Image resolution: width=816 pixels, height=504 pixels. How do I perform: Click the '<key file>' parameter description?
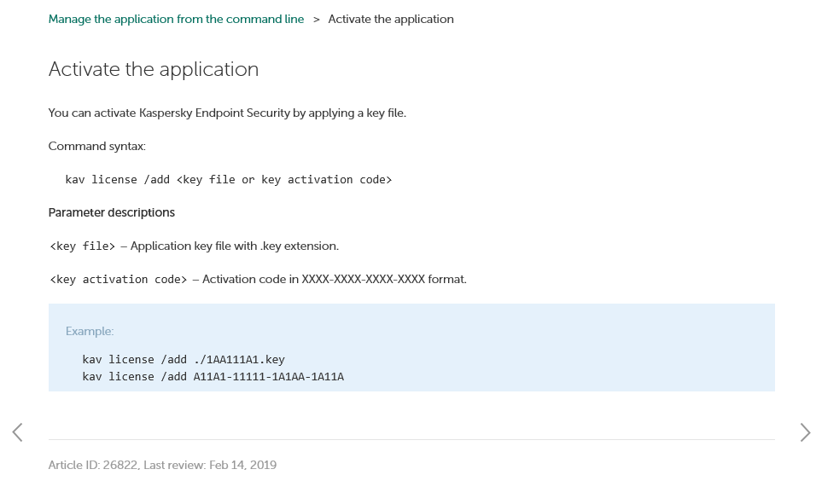click(x=194, y=246)
